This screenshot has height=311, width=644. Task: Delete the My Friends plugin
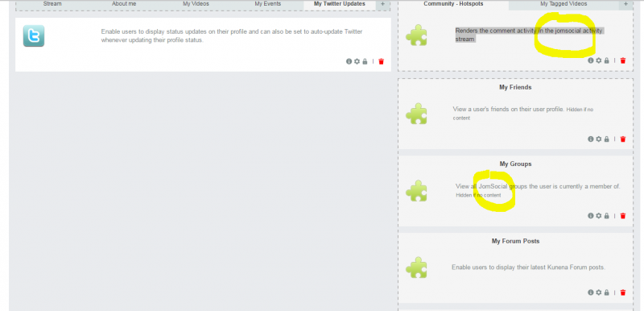click(623, 139)
